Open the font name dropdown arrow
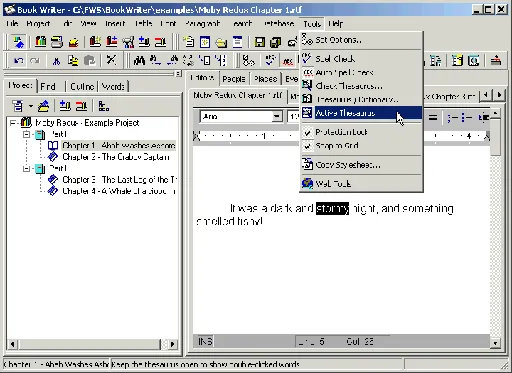The width and height of the screenshot is (512, 373). 276,116
